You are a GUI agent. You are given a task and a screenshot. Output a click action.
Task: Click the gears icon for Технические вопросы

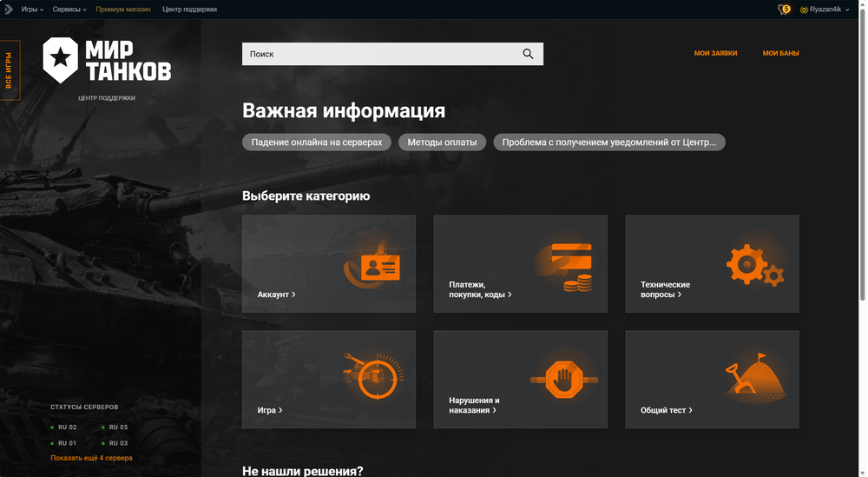pyautogui.click(x=756, y=265)
